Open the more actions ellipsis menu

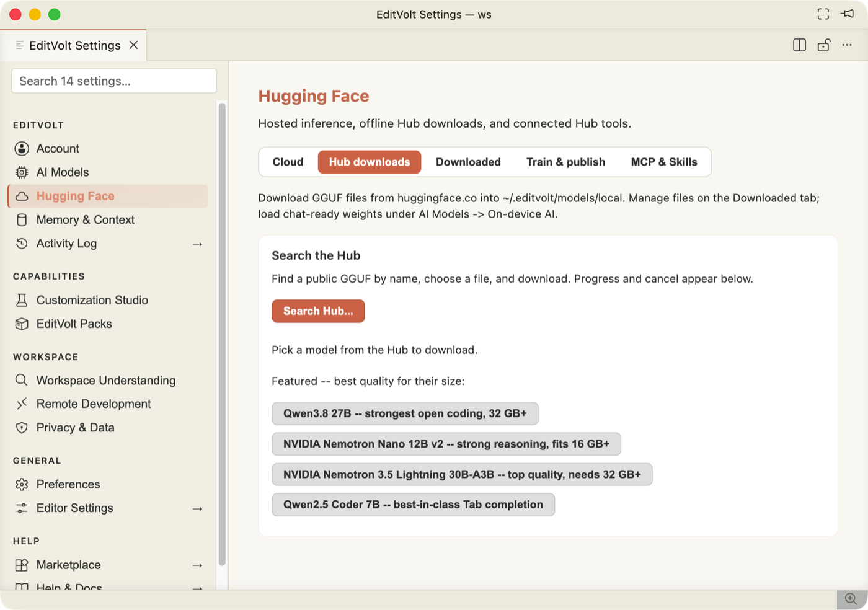[x=847, y=45]
